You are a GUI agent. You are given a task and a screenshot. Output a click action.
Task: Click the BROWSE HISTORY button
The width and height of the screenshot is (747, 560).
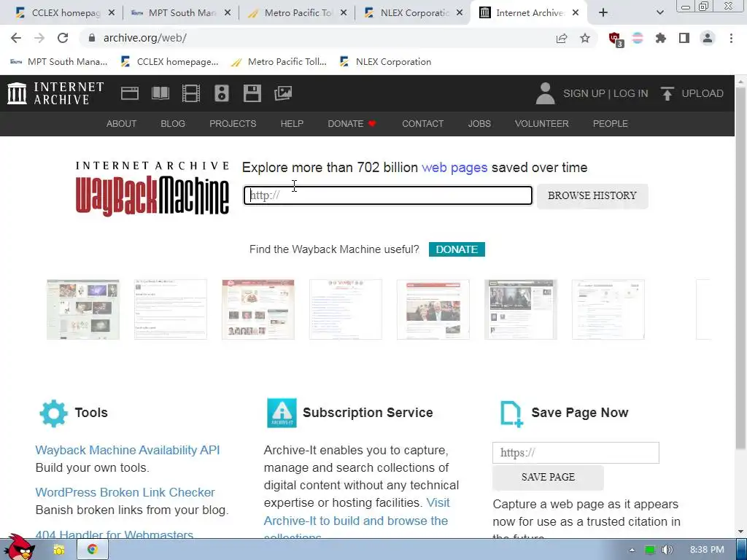click(592, 195)
